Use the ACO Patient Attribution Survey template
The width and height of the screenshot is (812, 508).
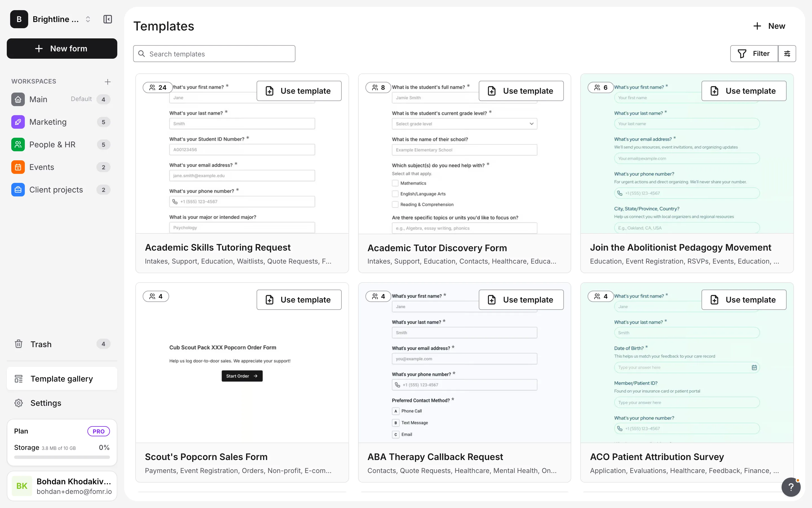[x=743, y=300]
